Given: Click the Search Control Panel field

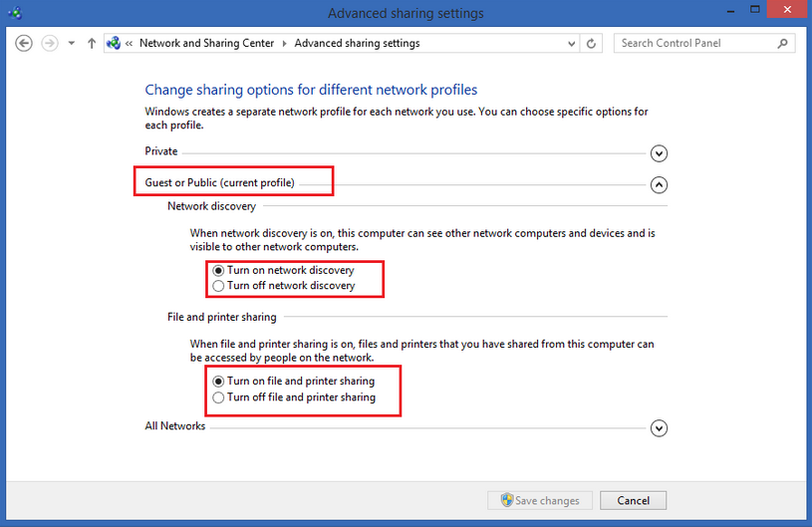Looking at the screenshot, I should pyautogui.click(x=704, y=44).
